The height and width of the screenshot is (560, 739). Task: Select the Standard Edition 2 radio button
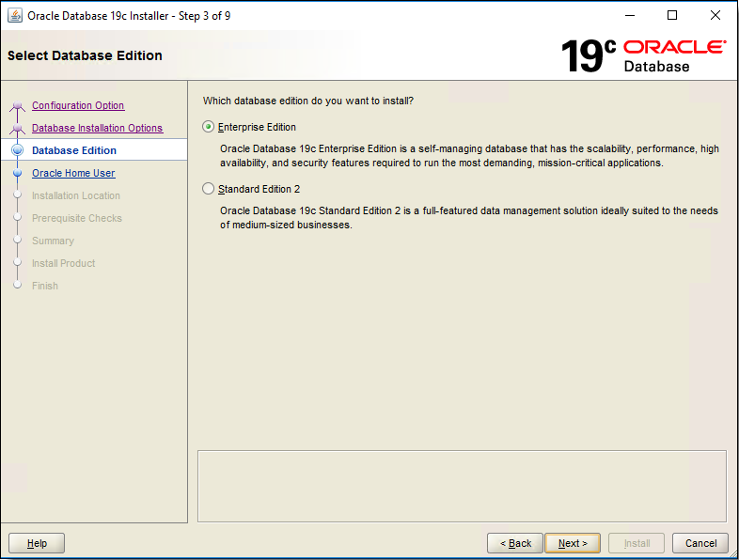(x=208, y=189)
